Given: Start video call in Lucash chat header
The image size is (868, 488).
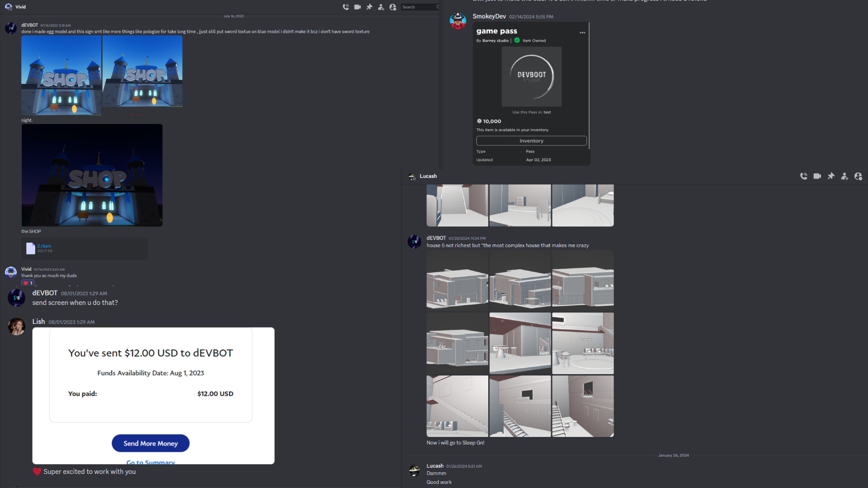Looking at the screenshot, I should point(817,176).
